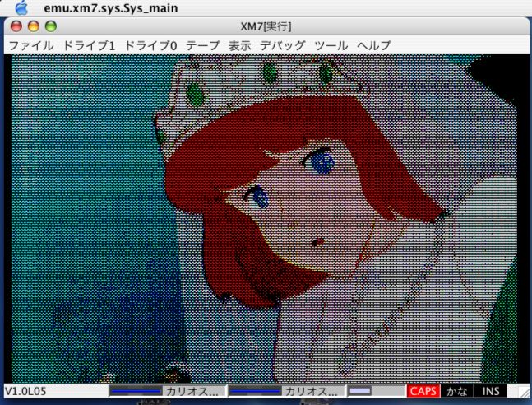
Task: Click the INS indicator in status bar
Action: [x=491, y=391]
